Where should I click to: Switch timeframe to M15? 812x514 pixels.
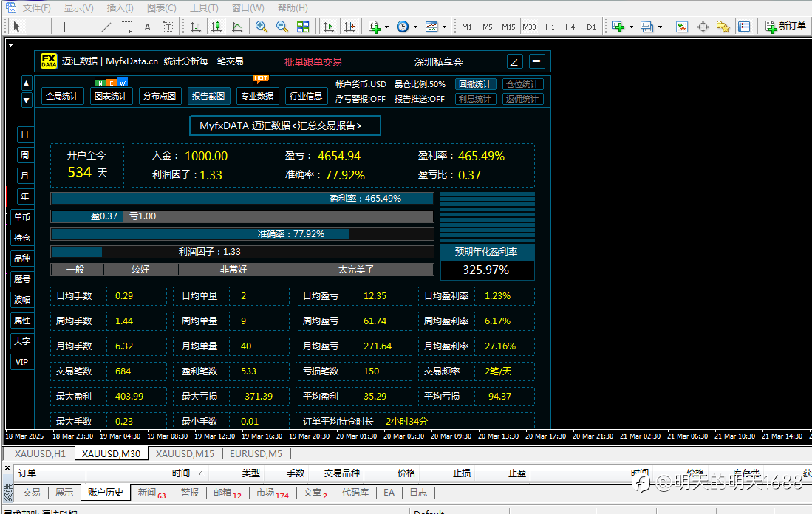pos(508,27)
